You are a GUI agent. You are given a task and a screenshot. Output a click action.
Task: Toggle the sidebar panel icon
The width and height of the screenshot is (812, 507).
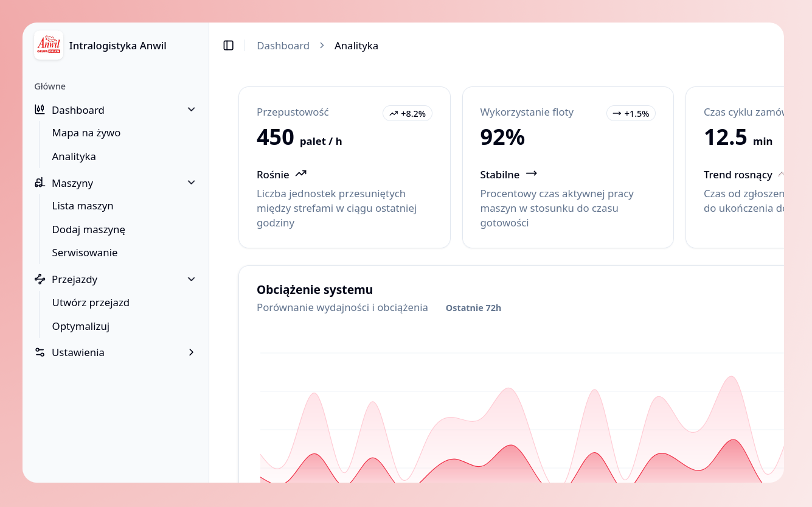[229, 46]
